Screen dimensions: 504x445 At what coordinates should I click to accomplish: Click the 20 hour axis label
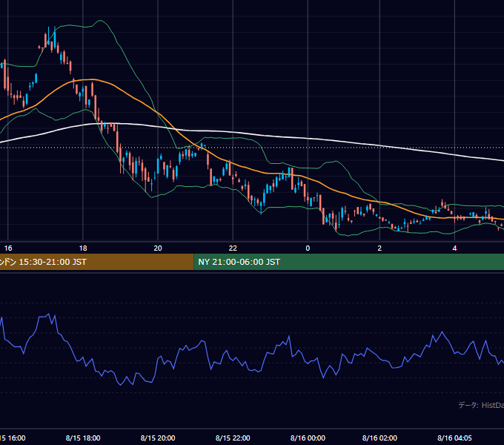click(158, 248)
